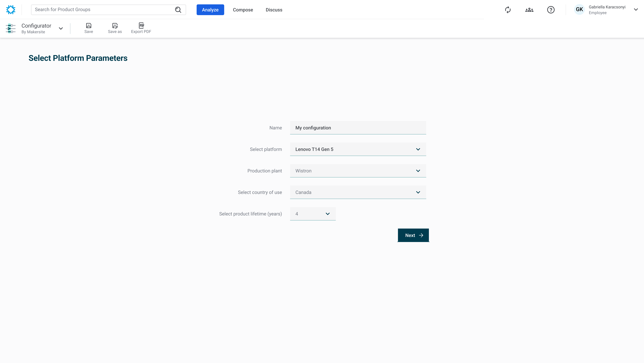Open the Select country of use dropdown
Image resolution: width=644 pixels, height=363 pixels.
[358, 192]
